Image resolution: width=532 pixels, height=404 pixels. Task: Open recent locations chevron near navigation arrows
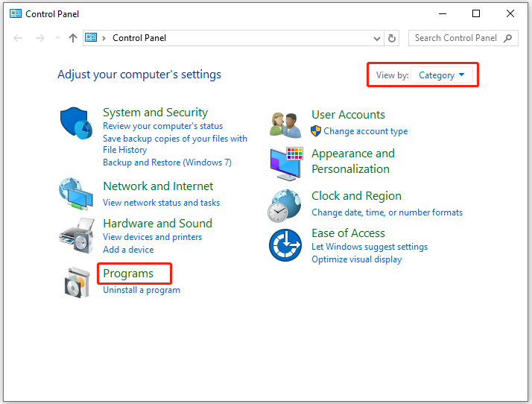(x=57, y=38)
